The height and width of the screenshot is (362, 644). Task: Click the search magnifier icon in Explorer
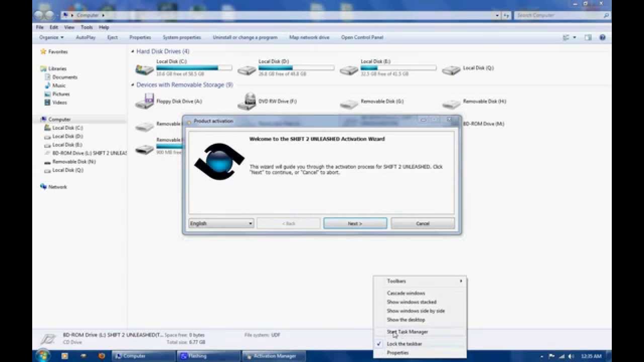(606, 15)
